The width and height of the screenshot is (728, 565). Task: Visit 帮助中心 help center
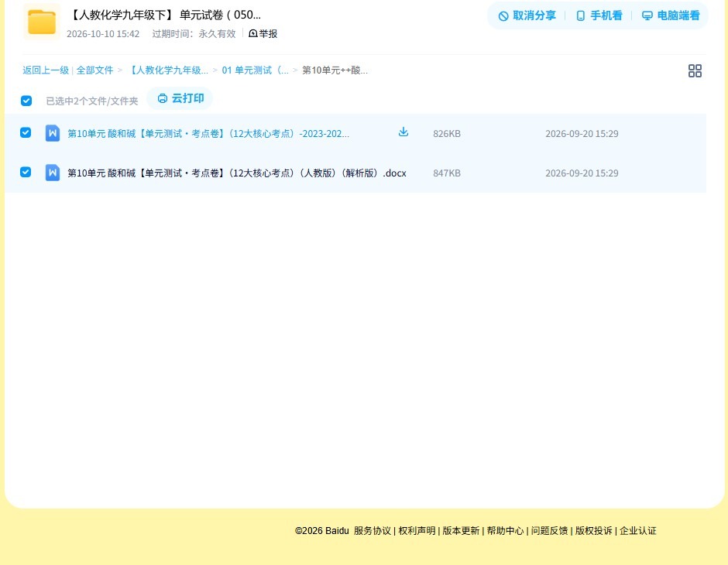(505, 531)
